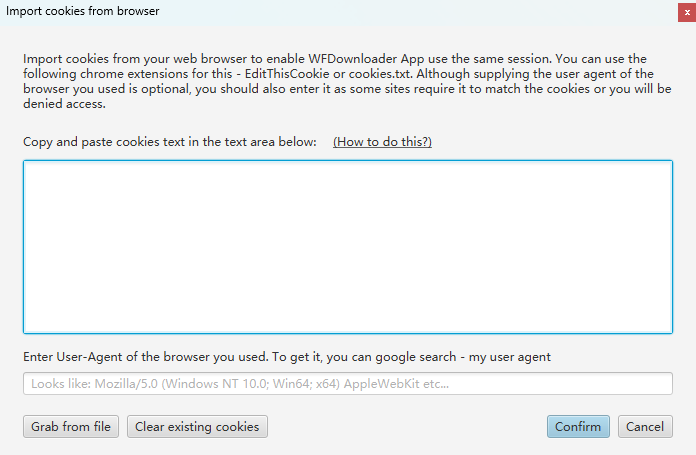The width and height of the screenshot is (696, 455).
Task: Select the blue Confirm button
Action: pos(578,427)
